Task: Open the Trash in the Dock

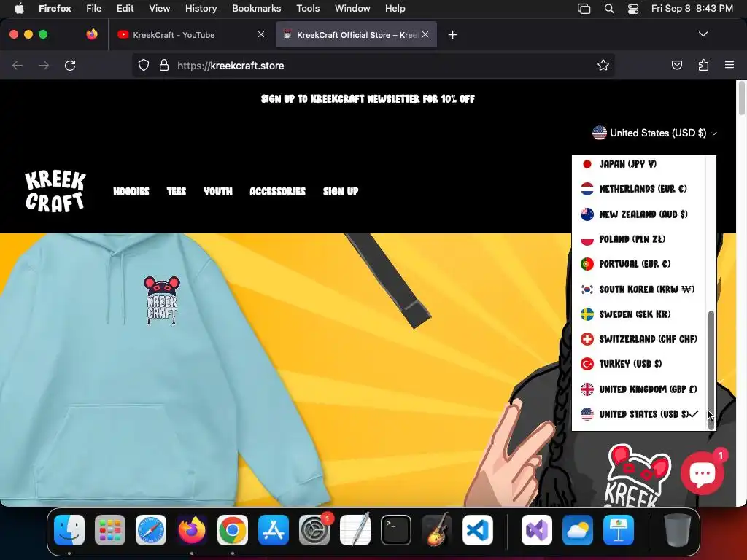Action: pyautogui.click(x=678, y=530)
